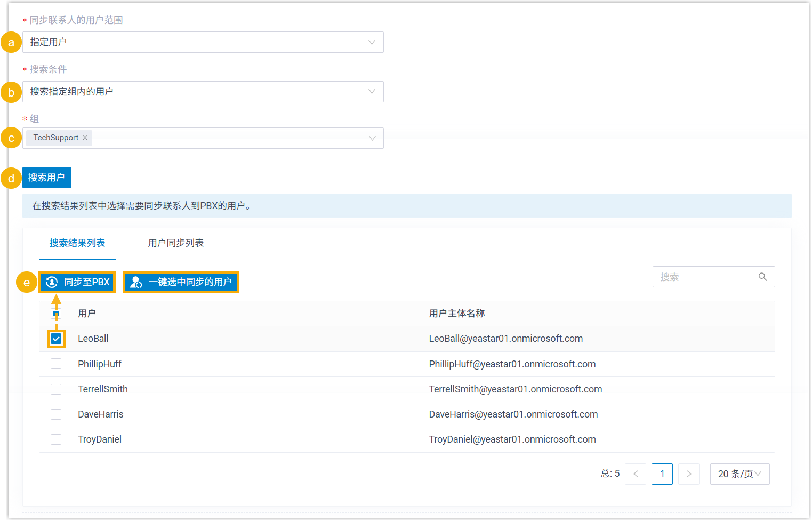Remove the TechSupport tag with X icon
812x521 pixels.
pyautogui.click(x=85, y=138)
